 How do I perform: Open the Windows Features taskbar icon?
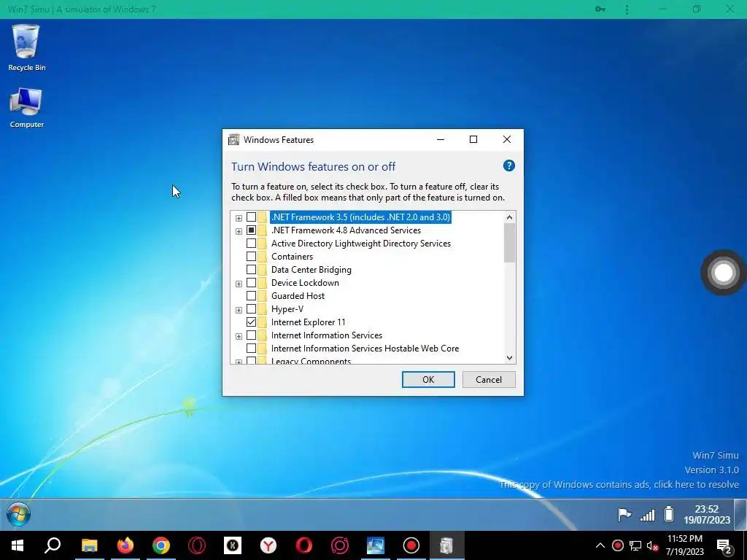446,545
